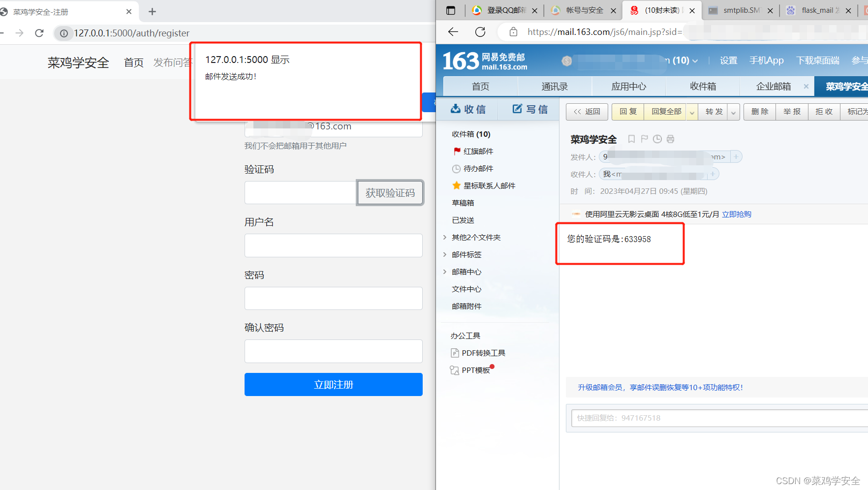Open 星标联系人邮件 folder
This screenshot has width=868, height=490.
coord(489,185)
